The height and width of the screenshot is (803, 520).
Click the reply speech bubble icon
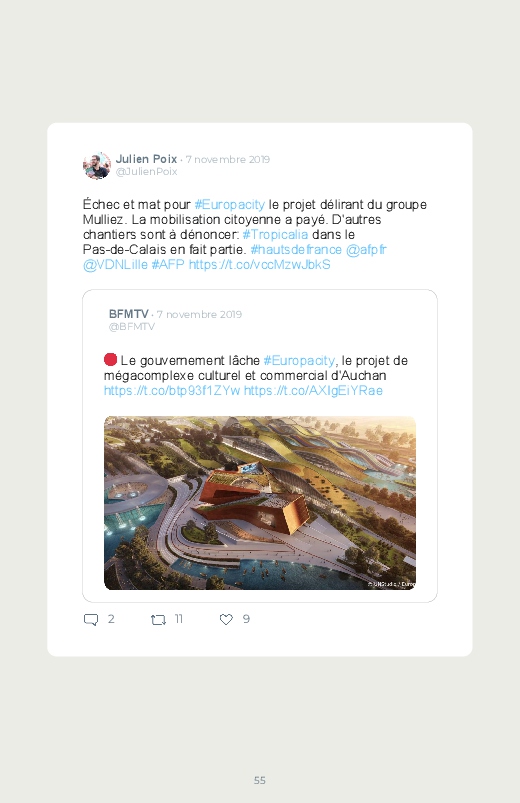(91, 620)
